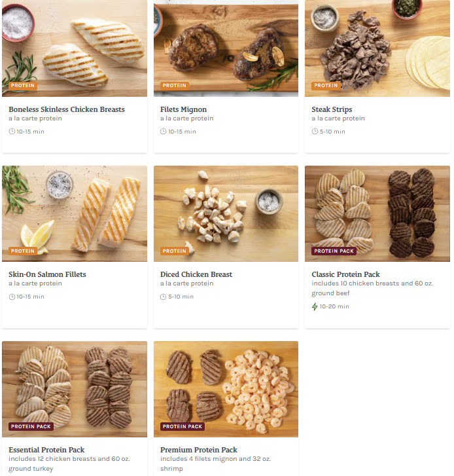Click the clock icon under Diced Chicken Breast
This screenshot has width=454, height=476.
click(163, 297)
